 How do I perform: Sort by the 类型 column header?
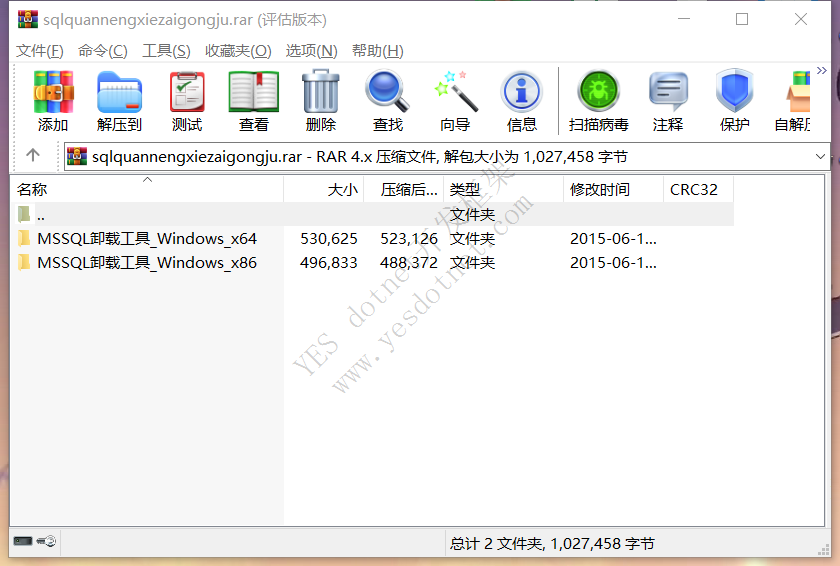(x=504, y=190)
